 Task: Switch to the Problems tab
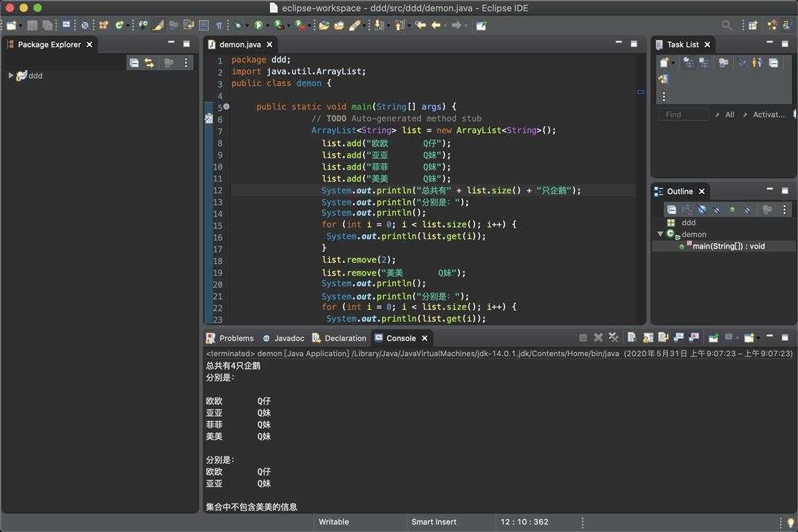tap(230, 338)
